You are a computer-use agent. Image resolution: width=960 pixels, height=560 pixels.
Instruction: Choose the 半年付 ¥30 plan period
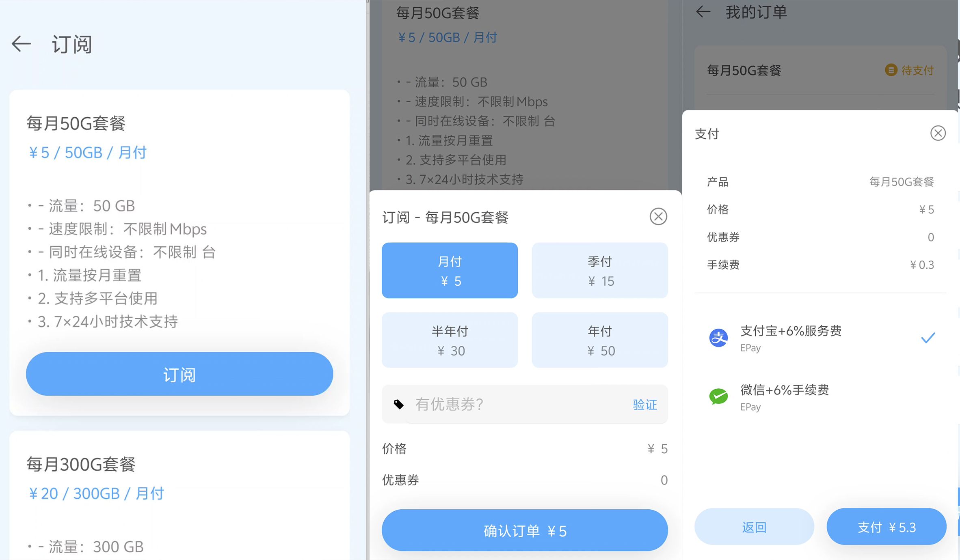pos(450,340)
